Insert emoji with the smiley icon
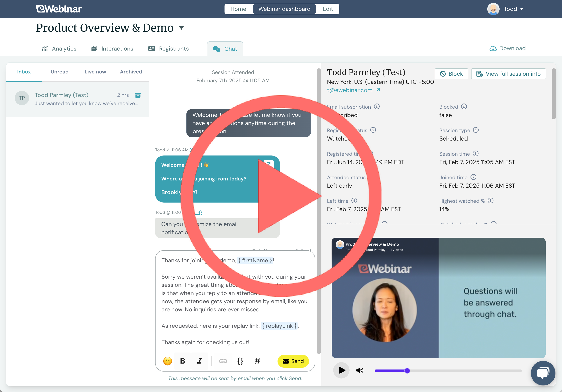The width and height of the screenshot is (562, 392). (x=167, y=361)
